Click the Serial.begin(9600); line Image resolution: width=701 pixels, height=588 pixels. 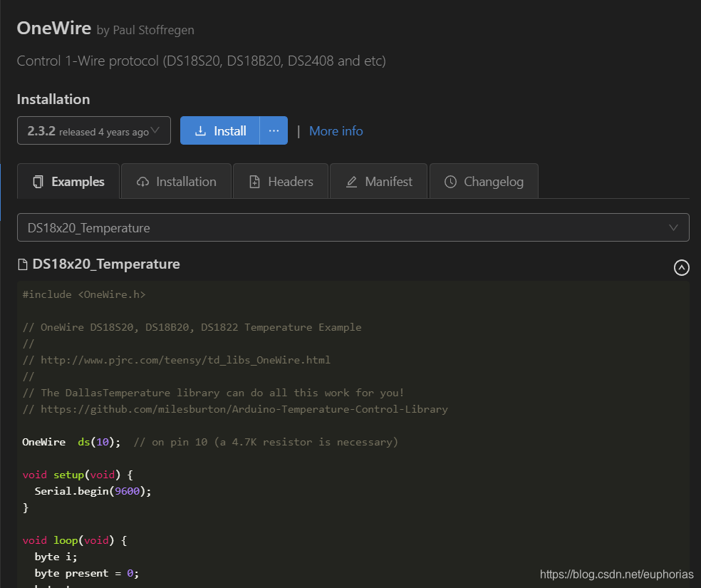tap(93, 491)
